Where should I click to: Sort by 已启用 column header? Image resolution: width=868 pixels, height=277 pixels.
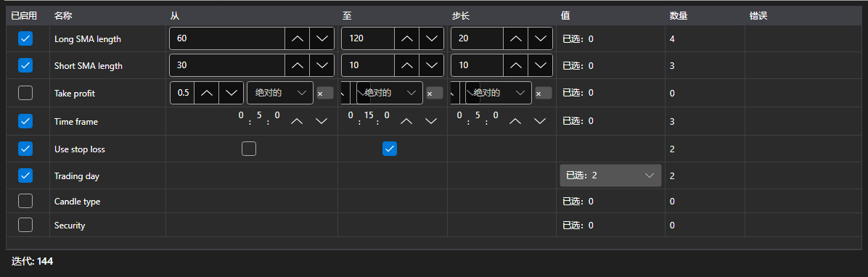(x=28, y=16)
